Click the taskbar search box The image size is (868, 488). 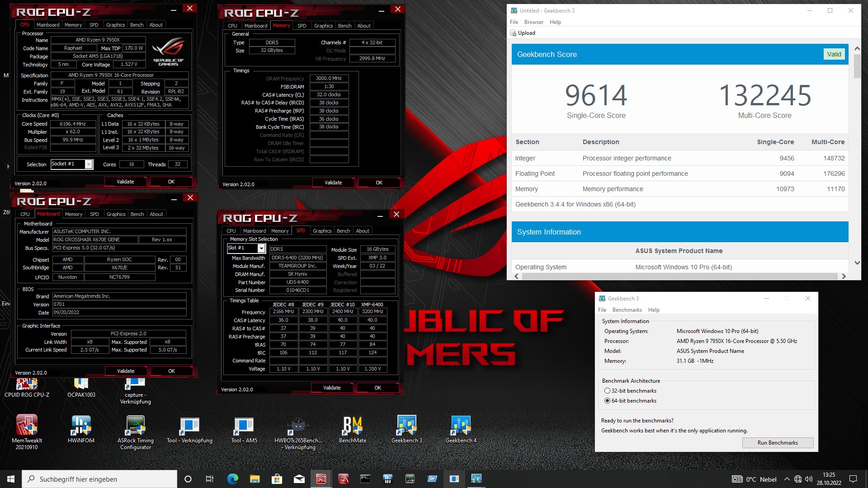99,479
